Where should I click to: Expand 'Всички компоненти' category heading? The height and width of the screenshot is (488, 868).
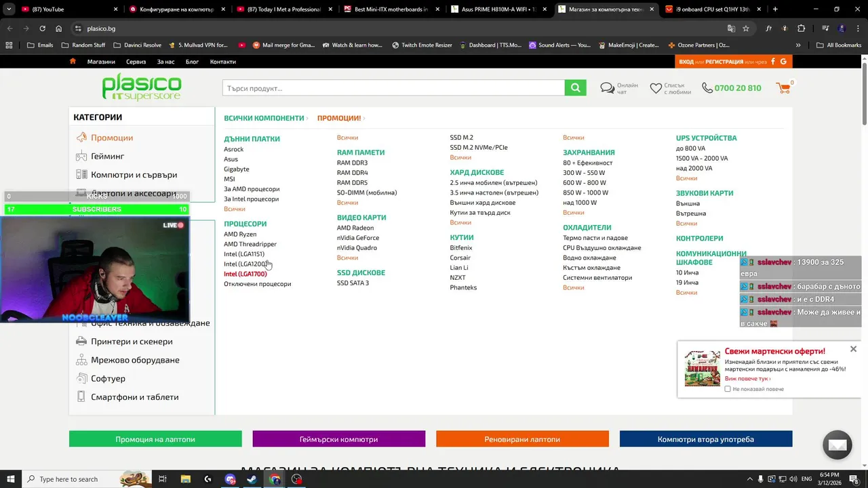pos(264,118)
